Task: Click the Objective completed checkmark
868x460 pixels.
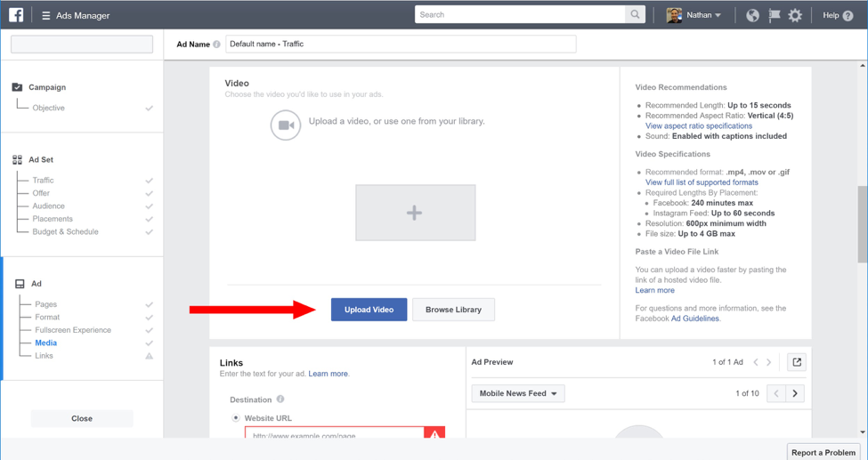Action: pos(149,109)
